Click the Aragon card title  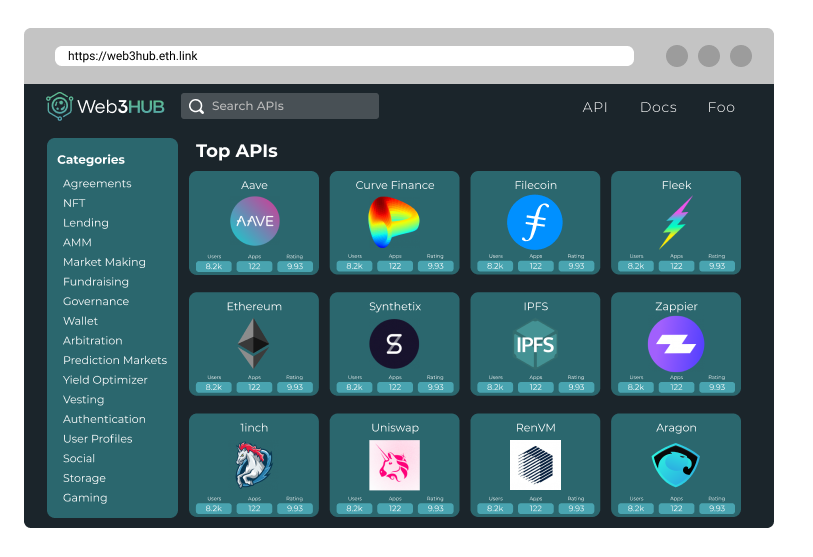(676, 428)
